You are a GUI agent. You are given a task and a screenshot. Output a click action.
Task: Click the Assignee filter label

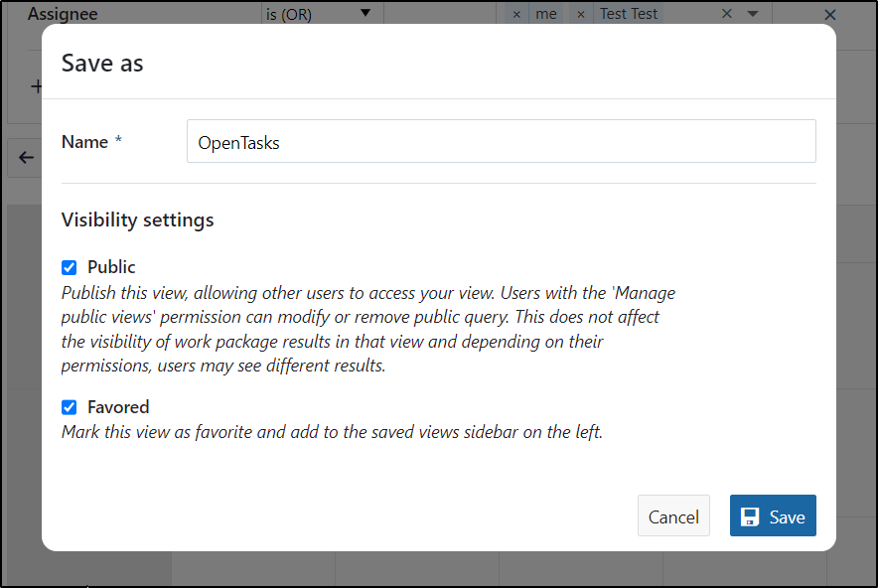(x=63, y=14)
